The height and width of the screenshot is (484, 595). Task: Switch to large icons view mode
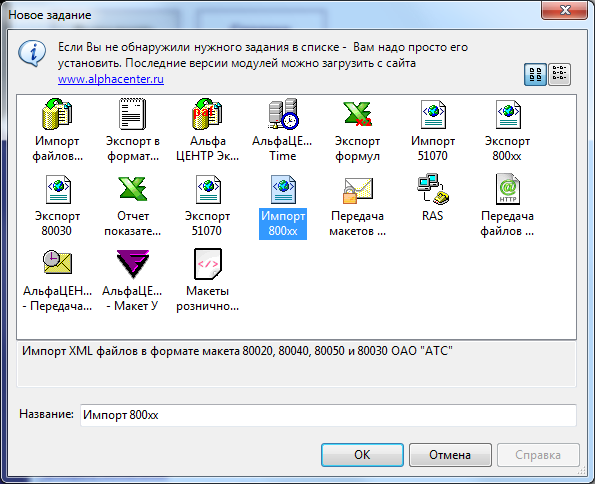[535, 74]
